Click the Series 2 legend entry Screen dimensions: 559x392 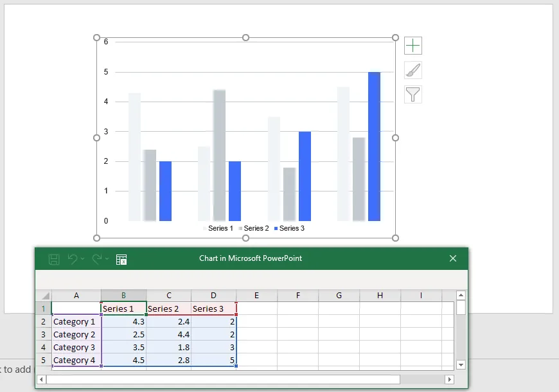click(253, 228)
